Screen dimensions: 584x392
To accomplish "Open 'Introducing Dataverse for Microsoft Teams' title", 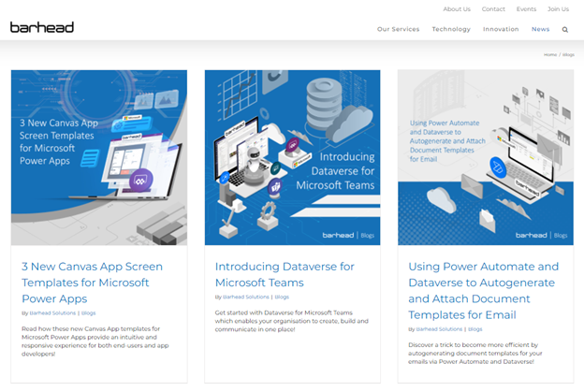I will [x=285, y=274].
